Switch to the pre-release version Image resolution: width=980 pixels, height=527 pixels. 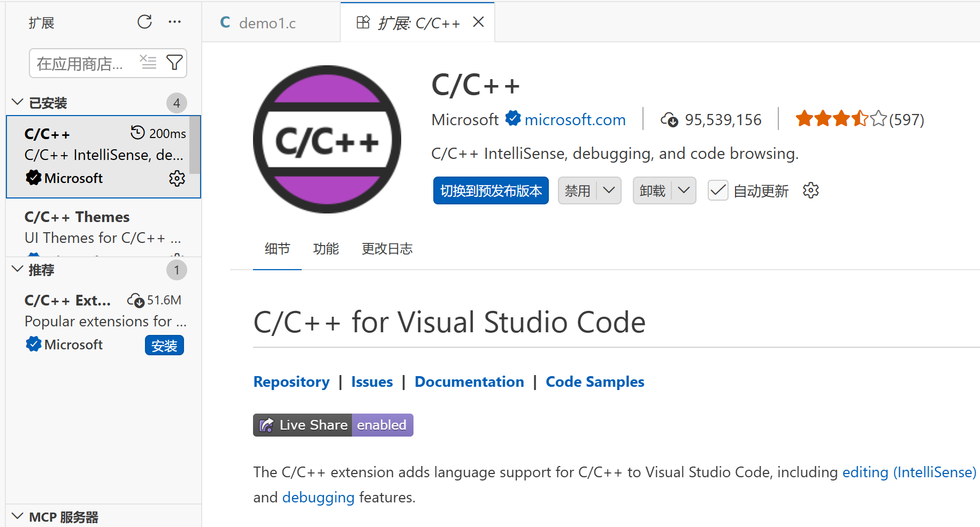pos(491,190)
